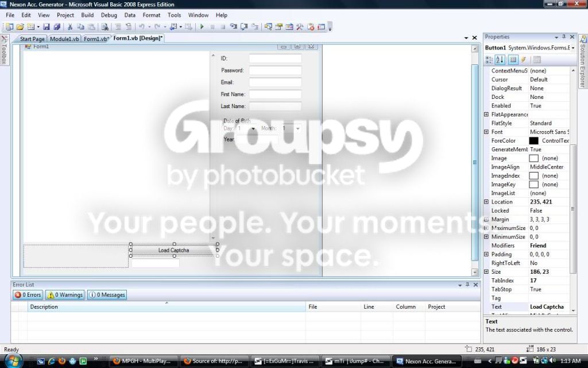588x368 pixels.
Task: Show events with the lightning bolt icon
Action: (x=524, y=60)
